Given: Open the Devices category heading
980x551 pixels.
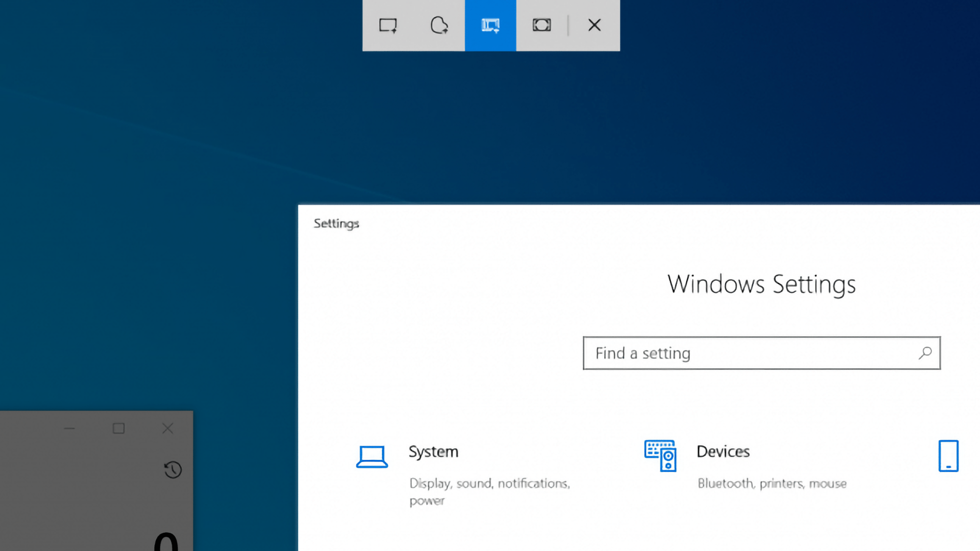Looking at the screenshot, I should click(723, 452).
